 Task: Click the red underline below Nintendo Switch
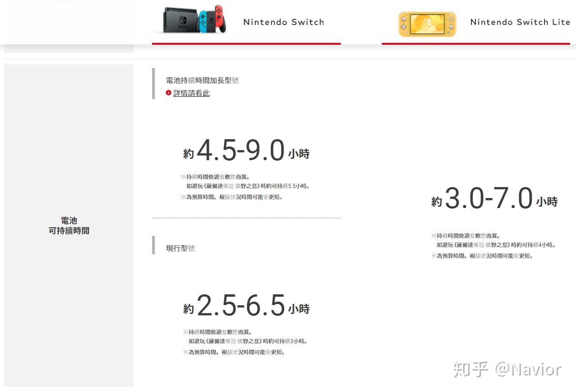point(246,44)
